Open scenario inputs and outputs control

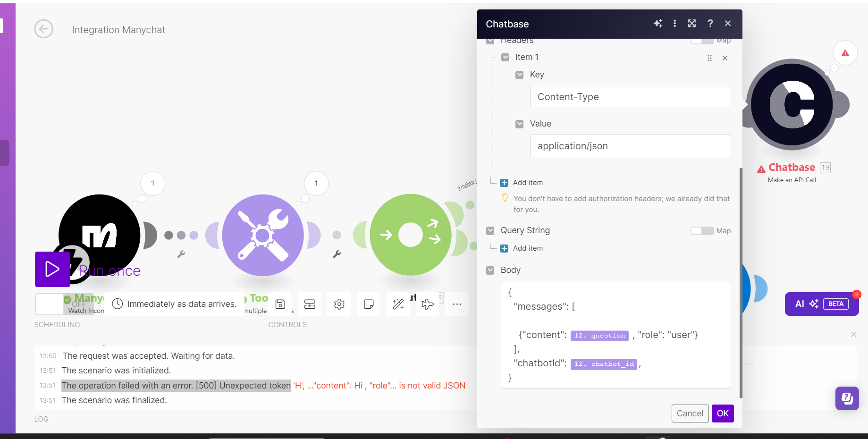310,304
